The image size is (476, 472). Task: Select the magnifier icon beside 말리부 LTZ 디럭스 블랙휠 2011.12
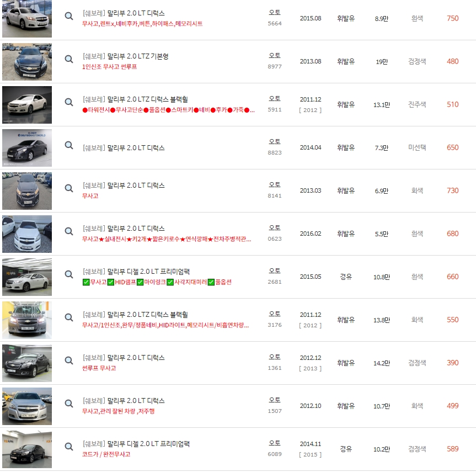point(68,102)
